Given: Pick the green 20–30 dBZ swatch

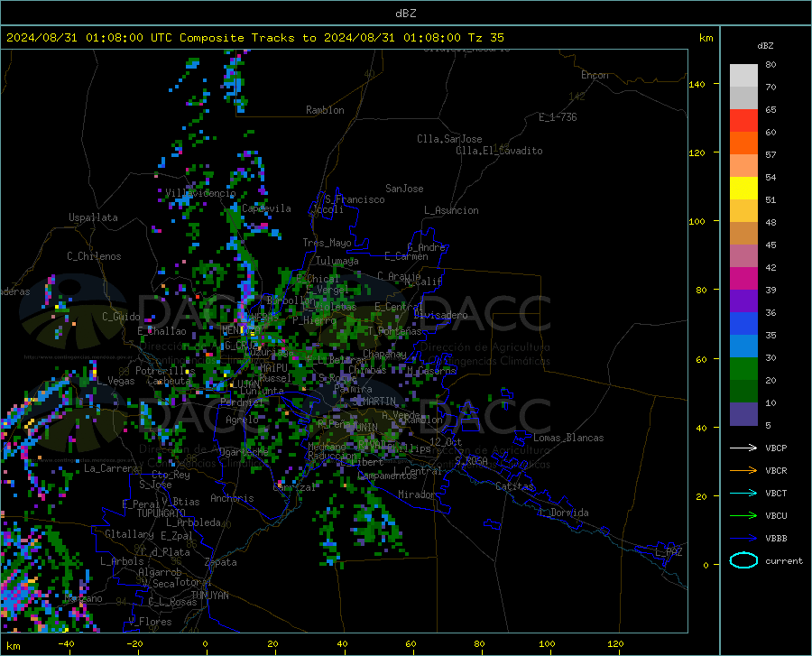Looking at the screenshot, I should pyautogui.click(x=743, y=369).
